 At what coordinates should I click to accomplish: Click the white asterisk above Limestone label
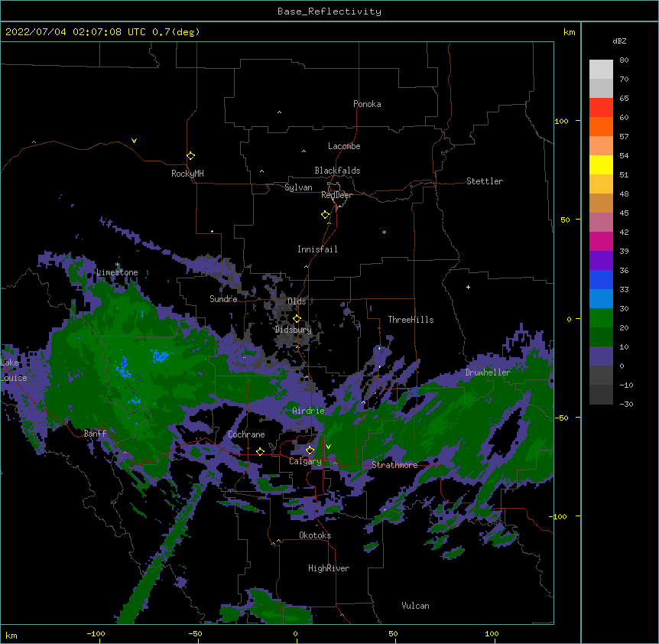pyautogui.click(x=117, y=265)
